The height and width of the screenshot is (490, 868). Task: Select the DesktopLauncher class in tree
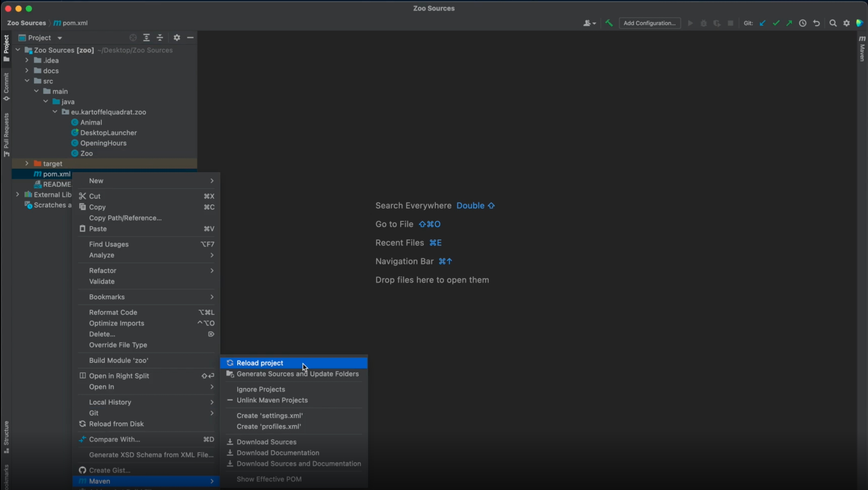(x=108, y=132)
